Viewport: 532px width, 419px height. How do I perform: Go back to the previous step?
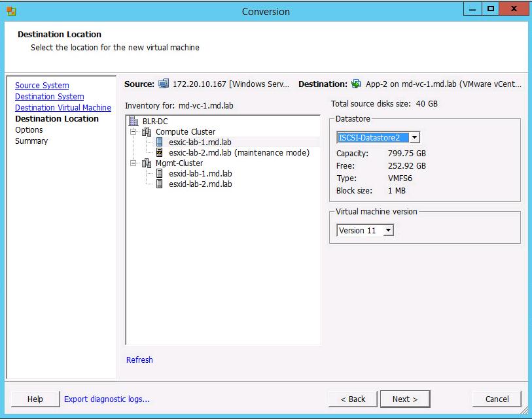click(x=353, y=399)
